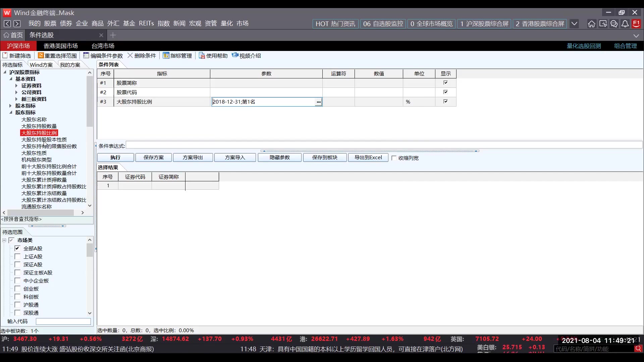Screen dimensions: 644x362
Task: Toggle display checkbox for 大股东持股比例 row
Action: click(x=445, y=101)
